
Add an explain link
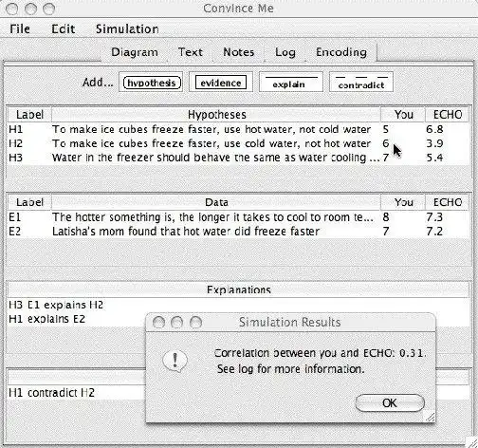(291, 83)
